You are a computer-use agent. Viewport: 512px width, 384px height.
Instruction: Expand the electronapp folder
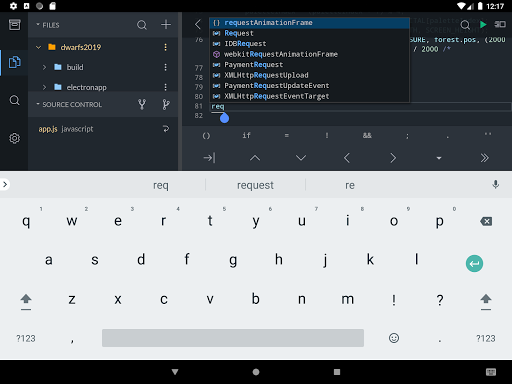[x=44, y=87]
